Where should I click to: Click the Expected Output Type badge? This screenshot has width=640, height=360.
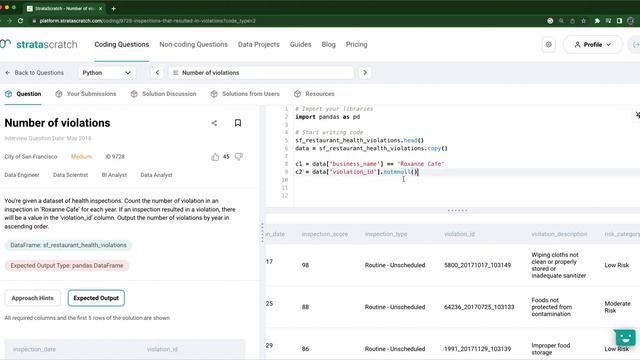coord(67,266)
